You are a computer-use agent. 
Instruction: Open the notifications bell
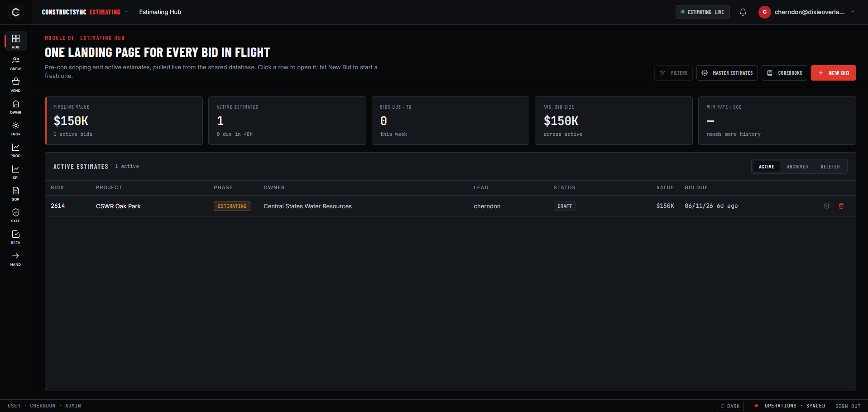click(x=743, y=12)
